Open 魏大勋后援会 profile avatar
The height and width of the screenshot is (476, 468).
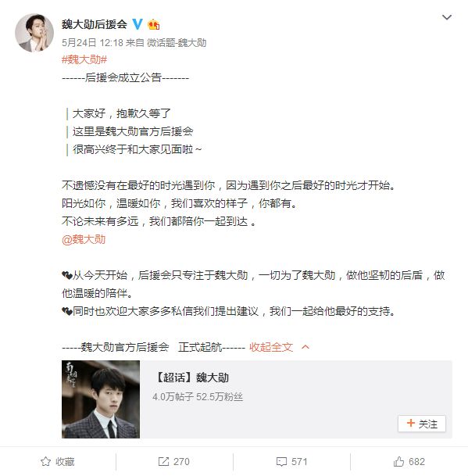tap(34, 33)
